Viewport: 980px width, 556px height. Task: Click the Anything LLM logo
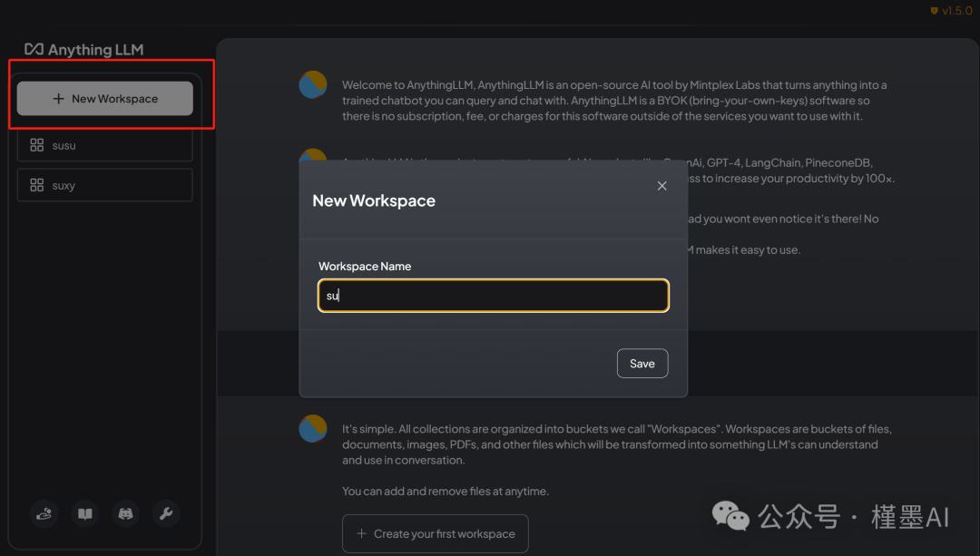click(83, 49)
